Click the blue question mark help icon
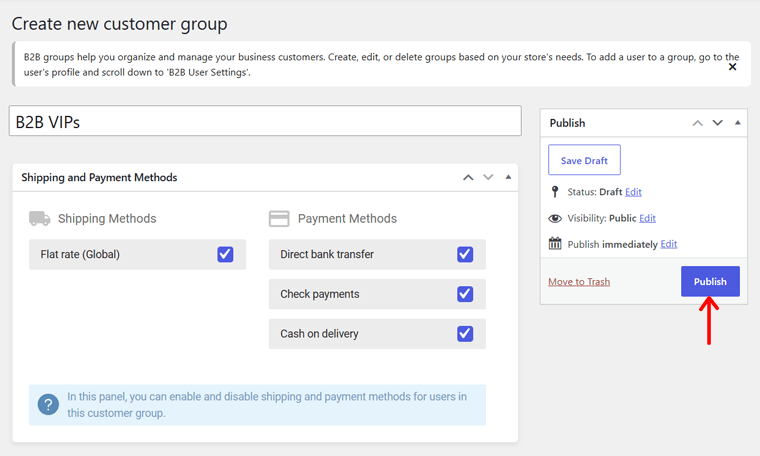 pyautogui.click(x=48, y=404)
